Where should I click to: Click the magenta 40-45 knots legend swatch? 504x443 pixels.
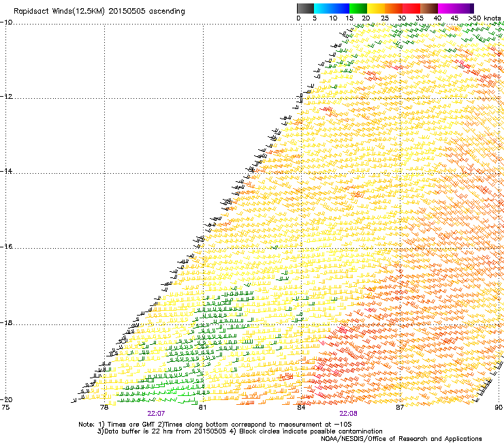click(447, 8)
